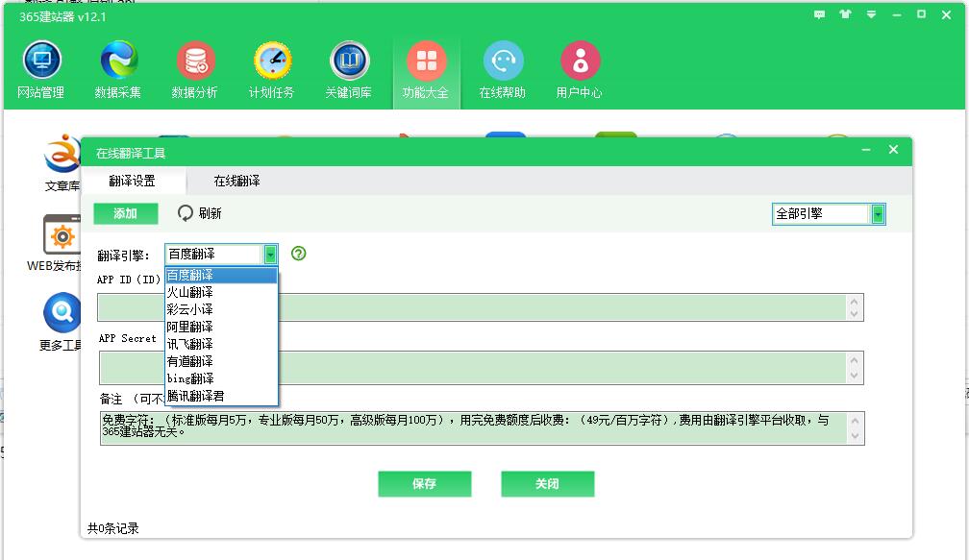
Task: Open 在线帮助 online help
Action: 503,70
